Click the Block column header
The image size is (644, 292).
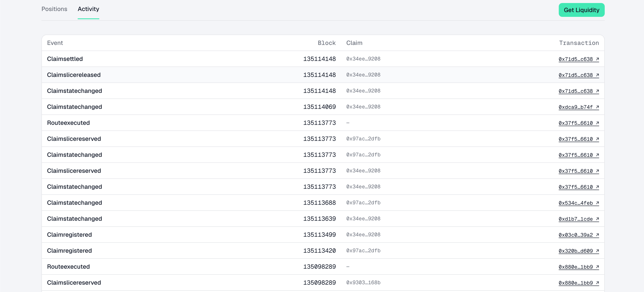pos(327,43)
